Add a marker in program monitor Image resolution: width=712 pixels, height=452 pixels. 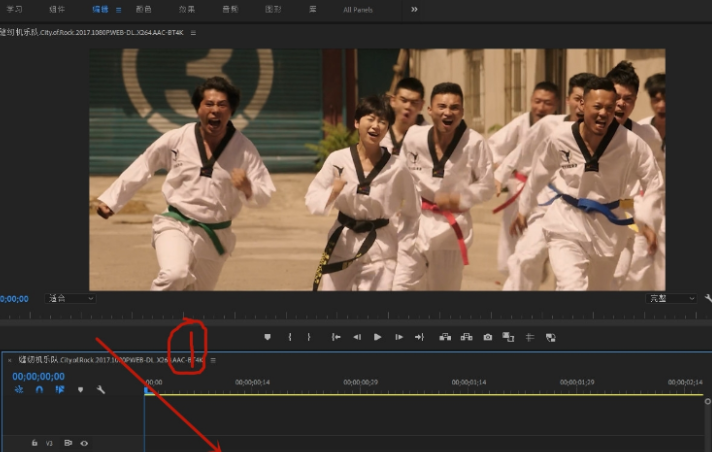[267, 337]
